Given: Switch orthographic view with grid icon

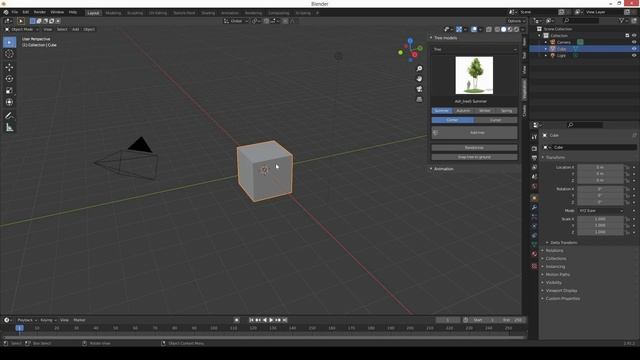Looking at the screenshot, I should tap(419, 99).
